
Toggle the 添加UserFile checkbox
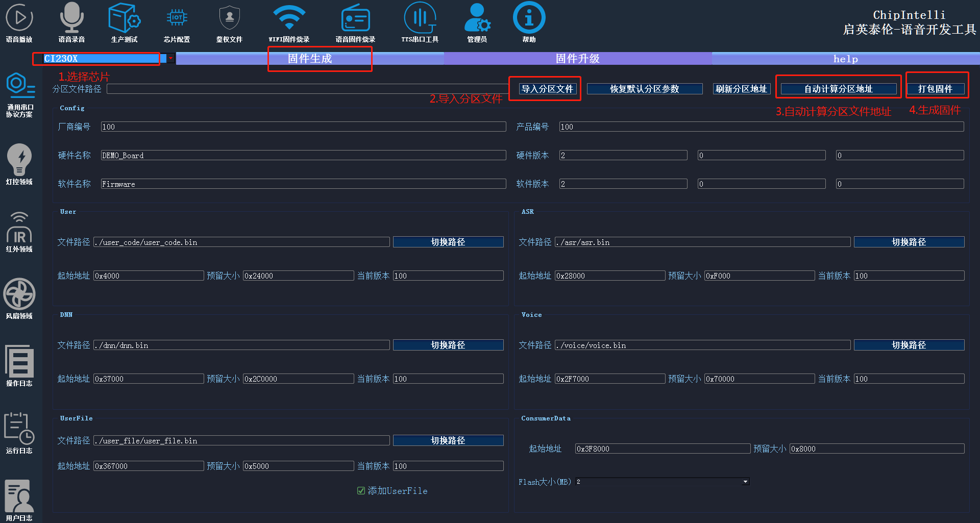361,491
